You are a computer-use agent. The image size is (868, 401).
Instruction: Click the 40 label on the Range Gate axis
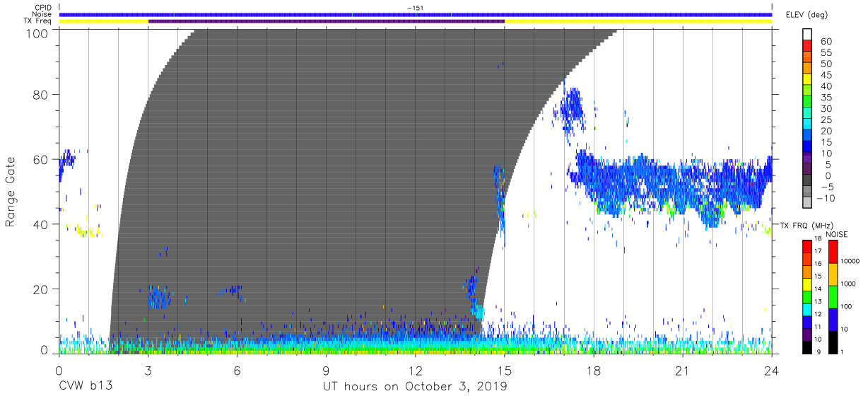[41, 224]
